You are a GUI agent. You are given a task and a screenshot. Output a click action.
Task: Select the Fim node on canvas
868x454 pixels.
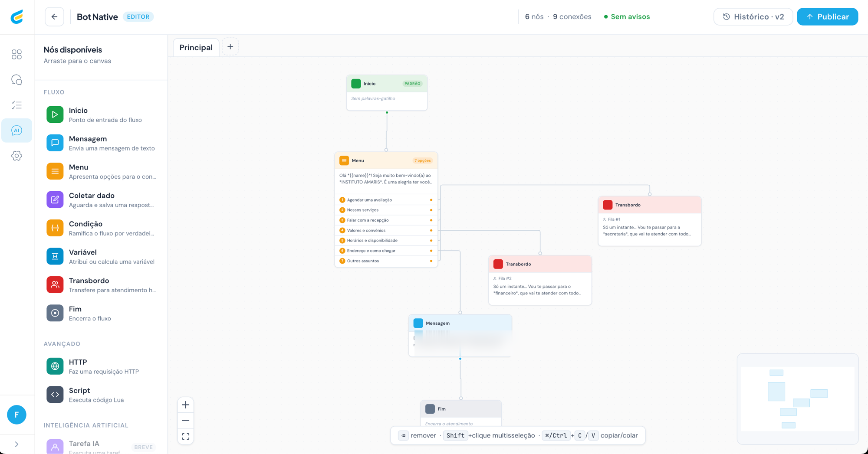click(460, 413)
